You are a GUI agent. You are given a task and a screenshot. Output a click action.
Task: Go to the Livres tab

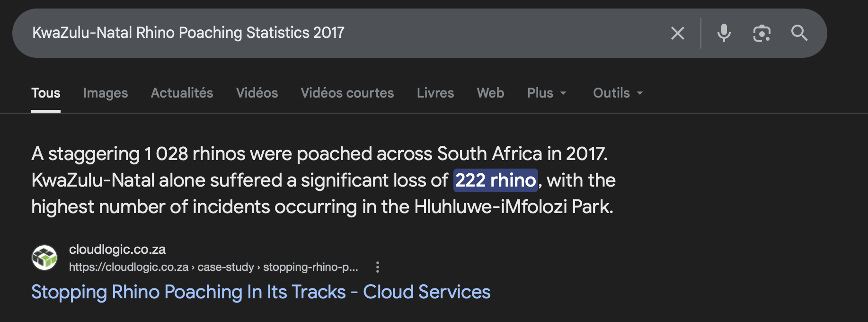435,93
